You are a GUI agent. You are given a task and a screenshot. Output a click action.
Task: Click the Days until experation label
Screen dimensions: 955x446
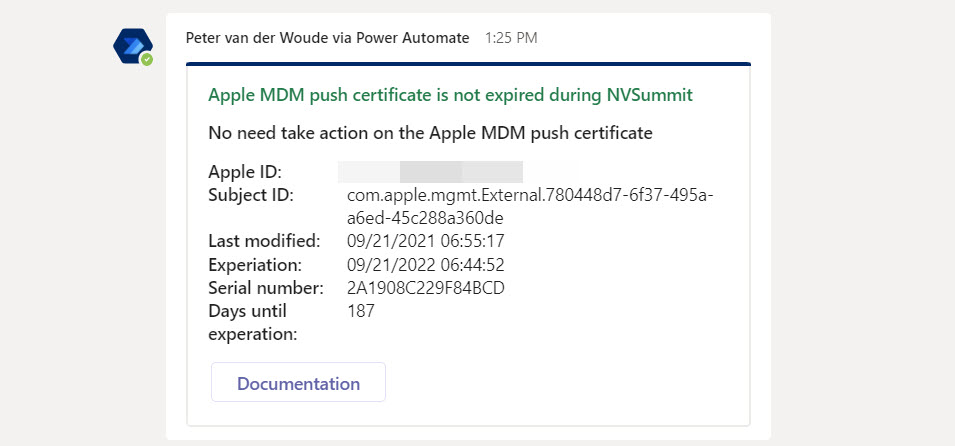tap(253, 322)
